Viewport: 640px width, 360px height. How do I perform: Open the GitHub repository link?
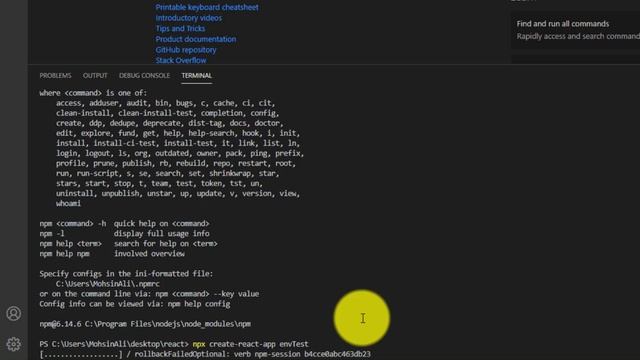[x=186, y=50]
